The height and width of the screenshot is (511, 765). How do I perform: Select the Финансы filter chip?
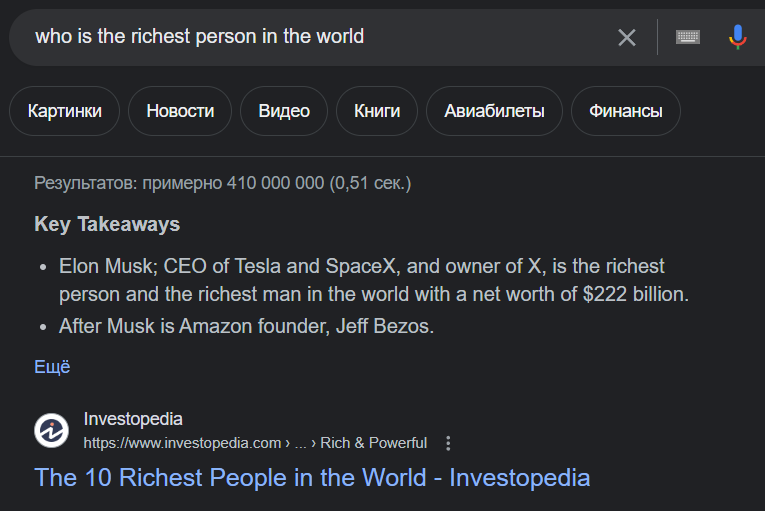(x=625, y=111)
